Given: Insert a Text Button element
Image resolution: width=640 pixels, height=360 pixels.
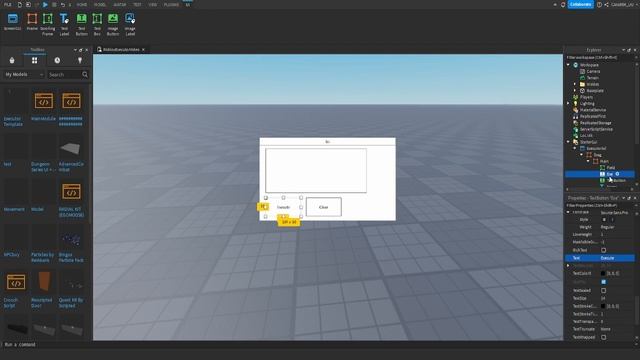Looking at the screenshot, I should tap(82, 24).
